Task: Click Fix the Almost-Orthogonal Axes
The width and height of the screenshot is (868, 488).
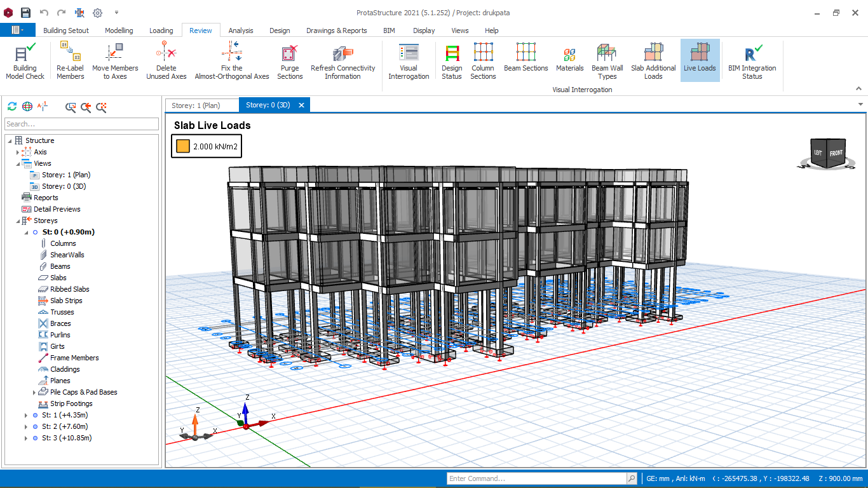Action: pyautogui.click(x=232, y=61)
